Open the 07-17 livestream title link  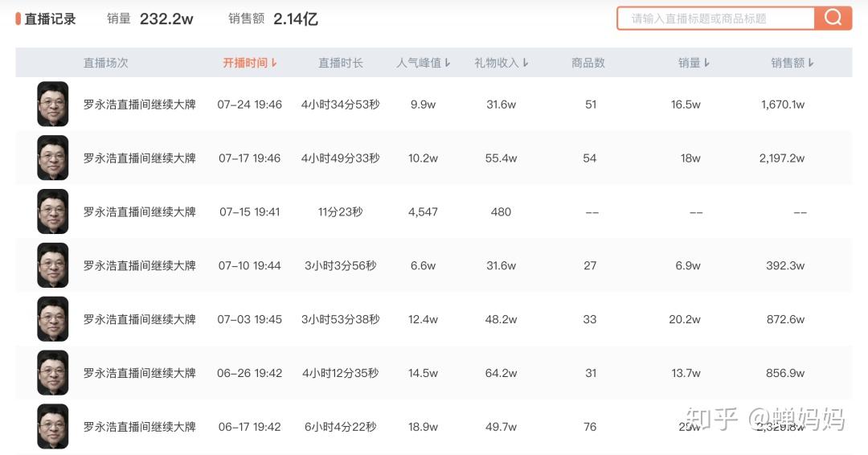140,158
